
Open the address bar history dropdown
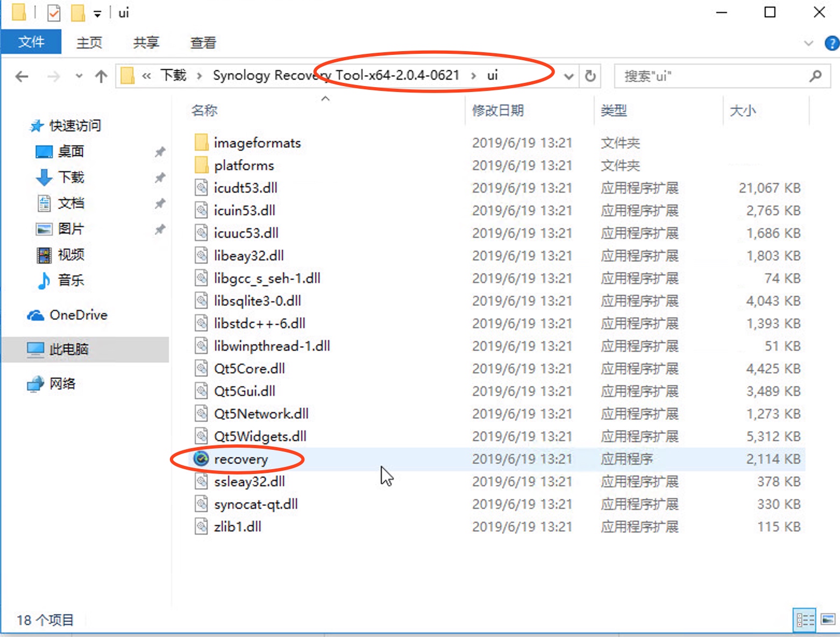tap(568, 76)
